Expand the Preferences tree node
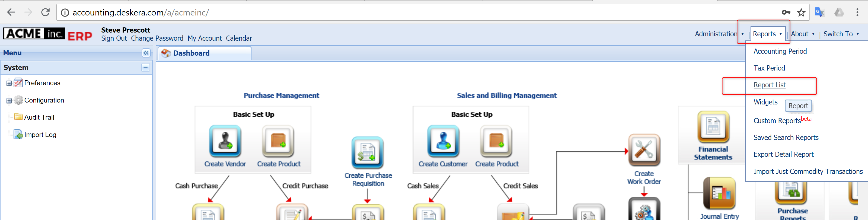Screen dimensions: 868x220 tap(9, 83)
